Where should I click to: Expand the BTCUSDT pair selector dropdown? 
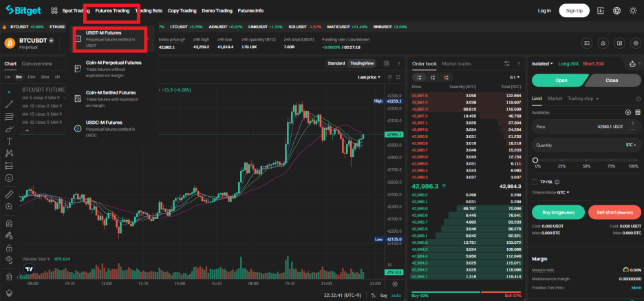51,41
